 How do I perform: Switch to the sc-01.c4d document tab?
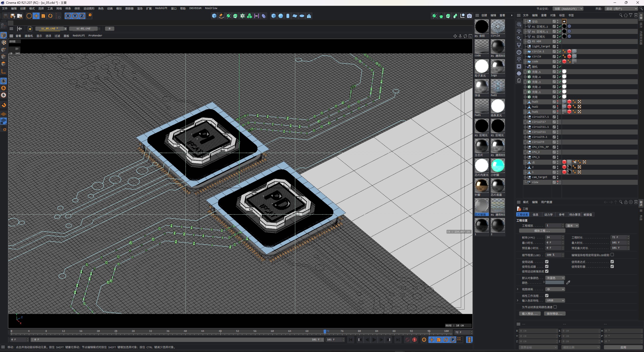coord(83,29)
